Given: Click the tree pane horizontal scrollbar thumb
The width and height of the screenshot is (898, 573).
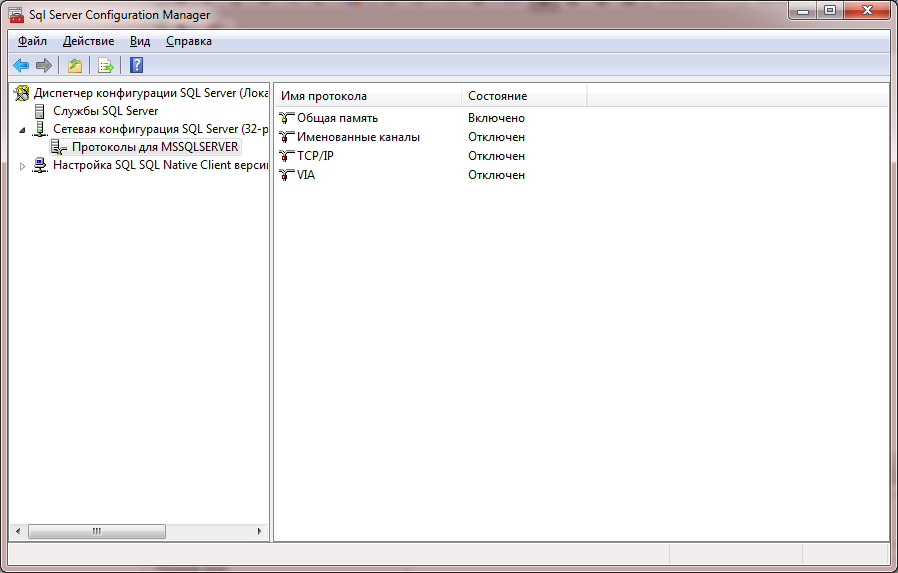Looking at the screenshot, I should (x=97, y=531).
